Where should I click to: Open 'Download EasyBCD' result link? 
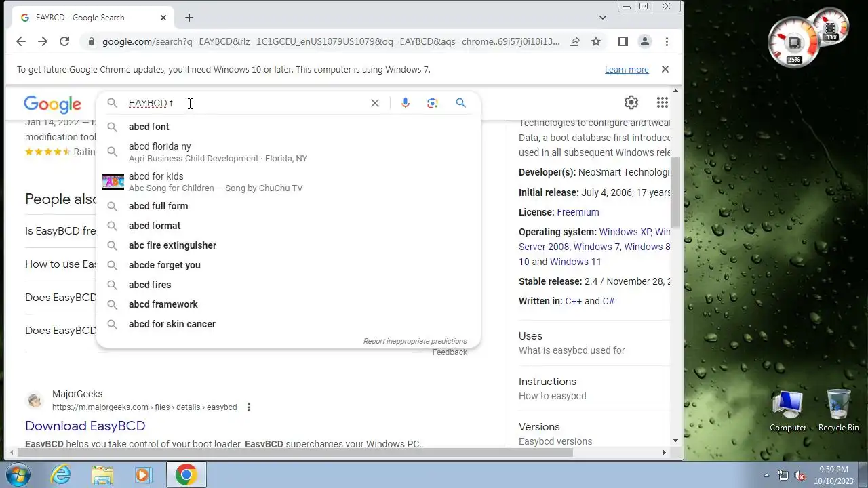pos(85,426)
